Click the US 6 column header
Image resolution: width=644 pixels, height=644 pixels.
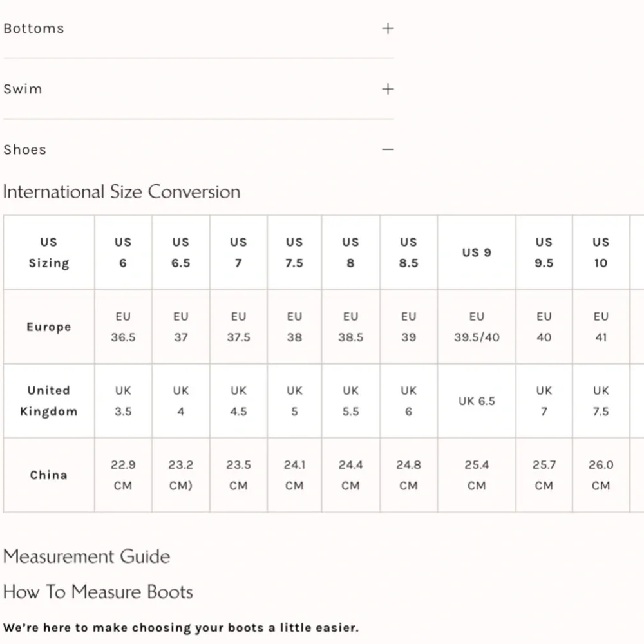coord(123,252)
